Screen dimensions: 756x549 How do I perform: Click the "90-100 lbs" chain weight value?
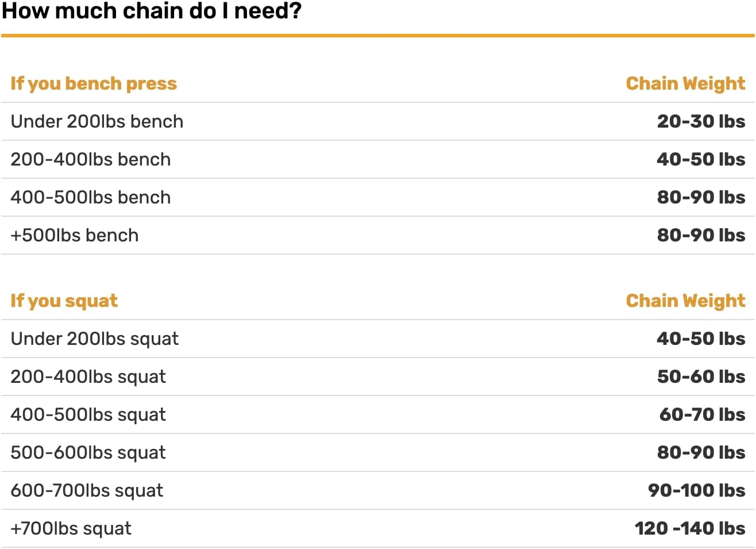tap(696, 490)
